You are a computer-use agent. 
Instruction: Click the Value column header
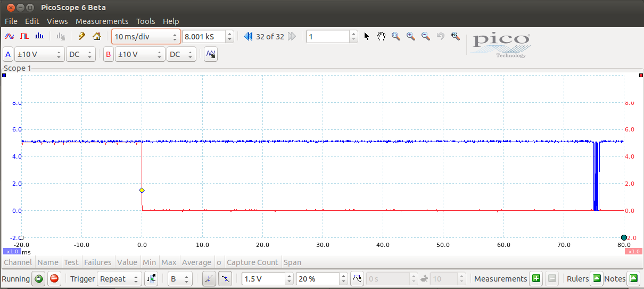point(127,262)
